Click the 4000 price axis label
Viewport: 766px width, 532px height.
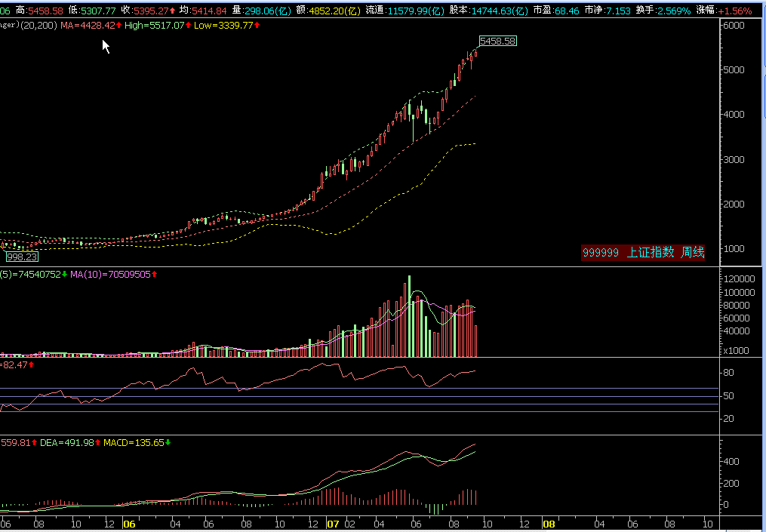pos(734,114)
